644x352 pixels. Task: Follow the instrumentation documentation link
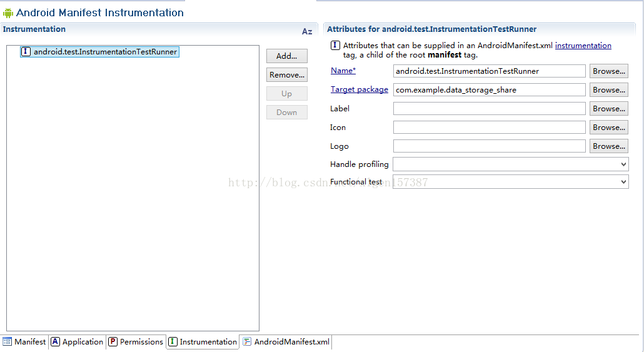point(583,46)
